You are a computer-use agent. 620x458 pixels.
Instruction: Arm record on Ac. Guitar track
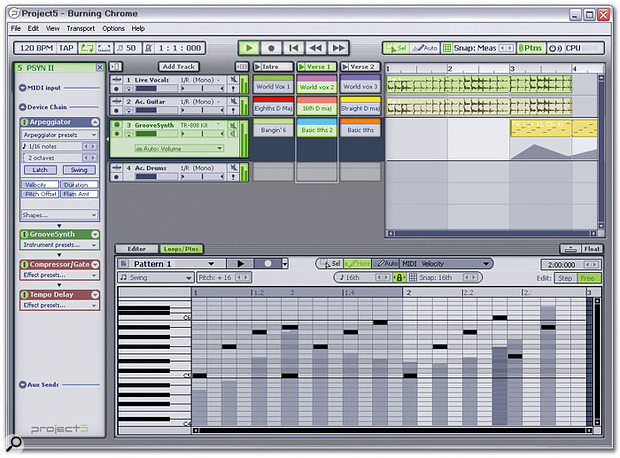point(116,111)
